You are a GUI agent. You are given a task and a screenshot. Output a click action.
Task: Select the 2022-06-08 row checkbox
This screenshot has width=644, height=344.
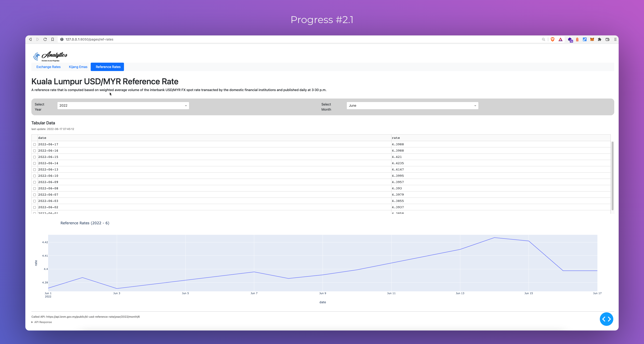click(x=34, y=188)
